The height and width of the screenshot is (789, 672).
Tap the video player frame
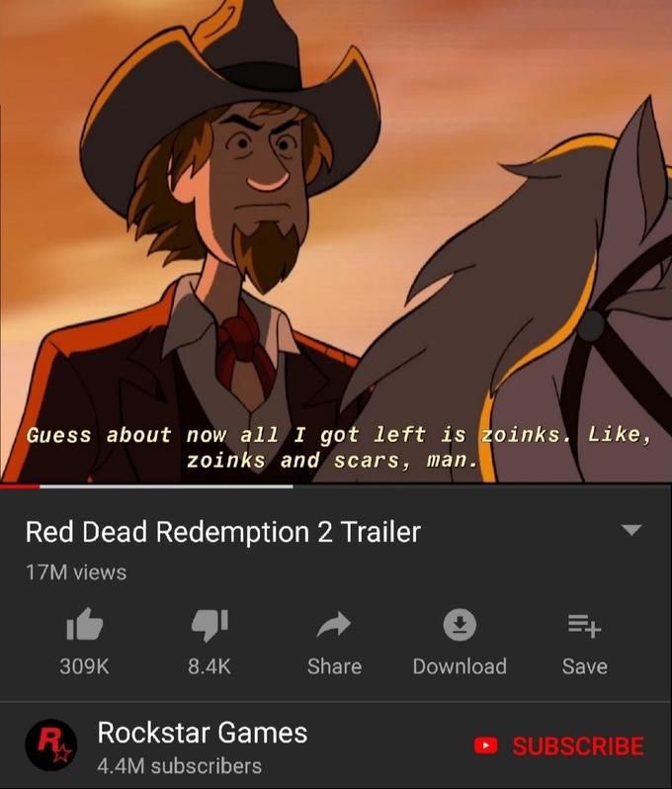336,241
